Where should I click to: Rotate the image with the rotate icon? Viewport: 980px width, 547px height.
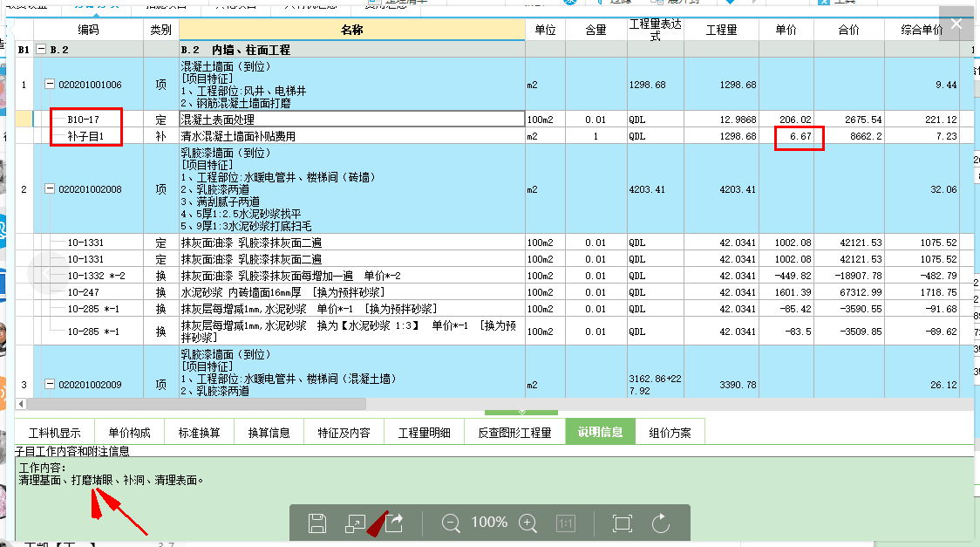[661, 523]
